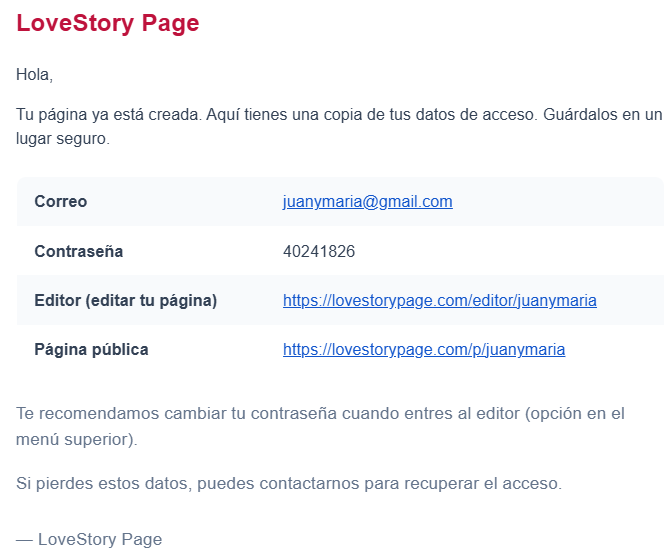Open the lovestorypage.com editor link
The height and width of the screenshot is (558, 669).
pyautogui.click(x=439, y=301)
